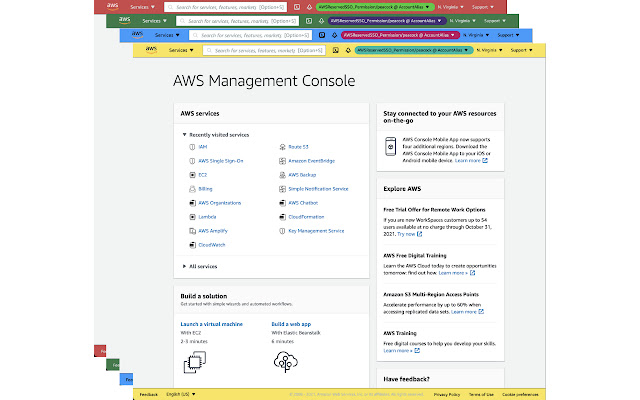Click the Lambda service icon

pos(192,217)
